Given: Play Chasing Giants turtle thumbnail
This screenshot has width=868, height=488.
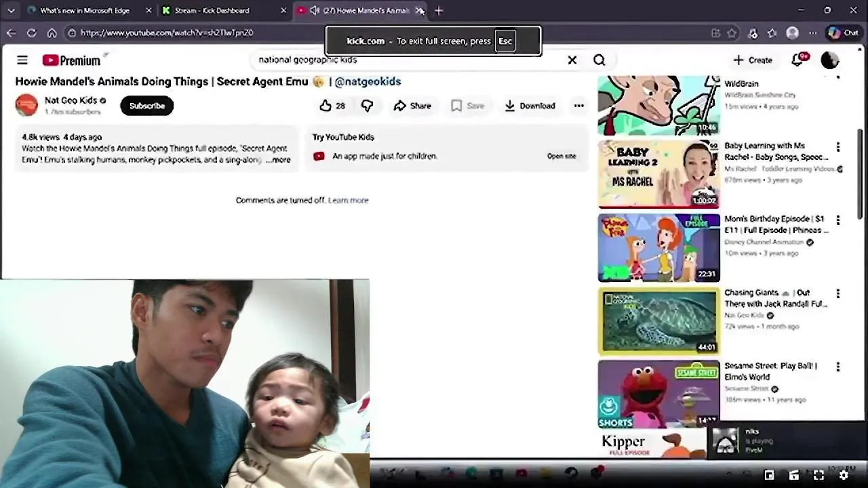Looking at the screenshot, I should (658, 321).
